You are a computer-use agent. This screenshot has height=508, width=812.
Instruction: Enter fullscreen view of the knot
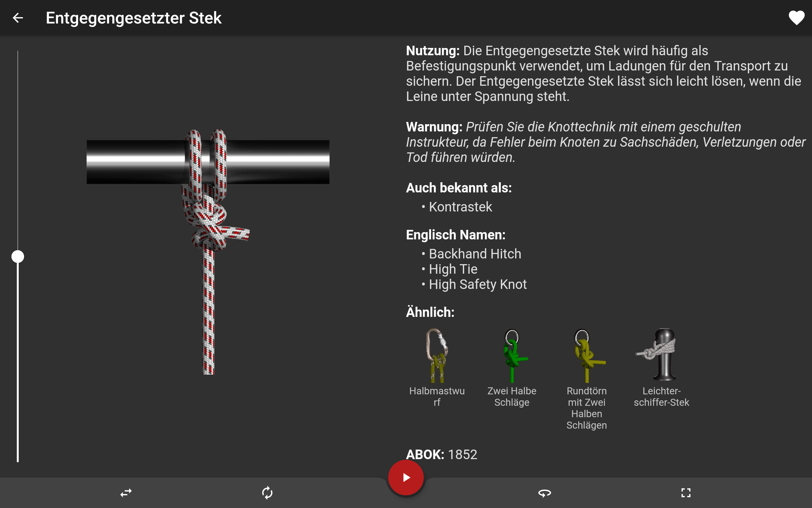[x=686, y=493]
